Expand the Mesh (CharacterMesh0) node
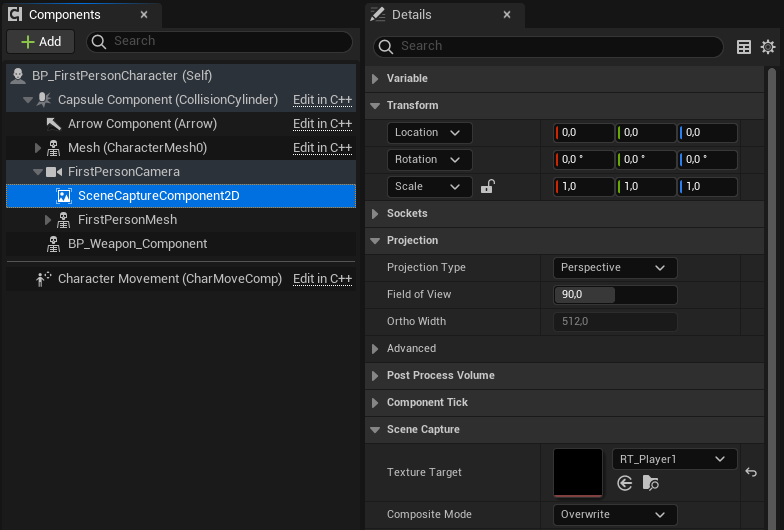 click(38, 148)
